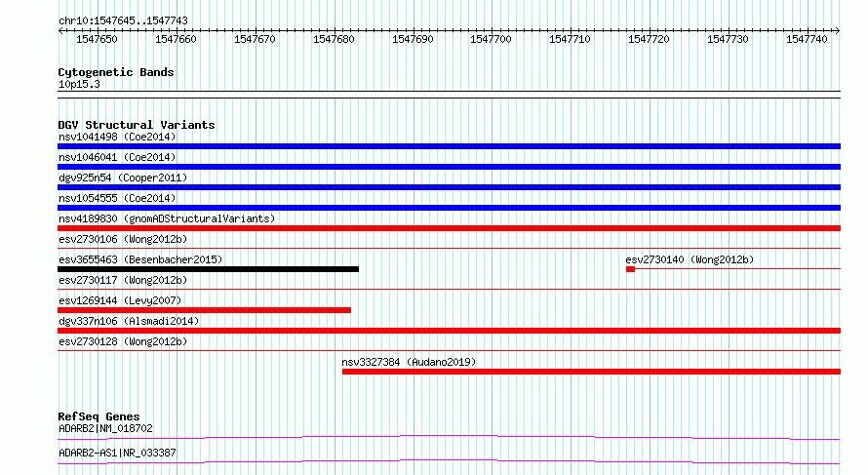This screenshot has height=475, width=868.
Task: Click the chr10:1547645..1547743 region label
Action: click(123, 21)
